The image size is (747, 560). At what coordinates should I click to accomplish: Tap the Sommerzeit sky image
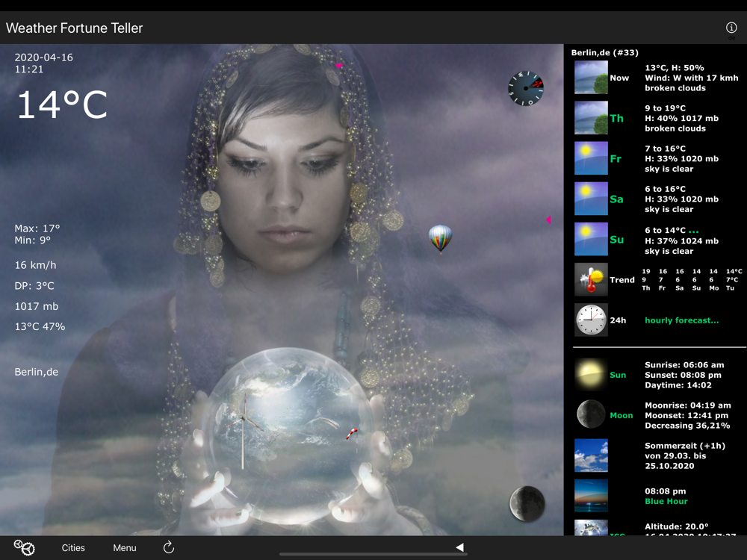pos(591,455)
